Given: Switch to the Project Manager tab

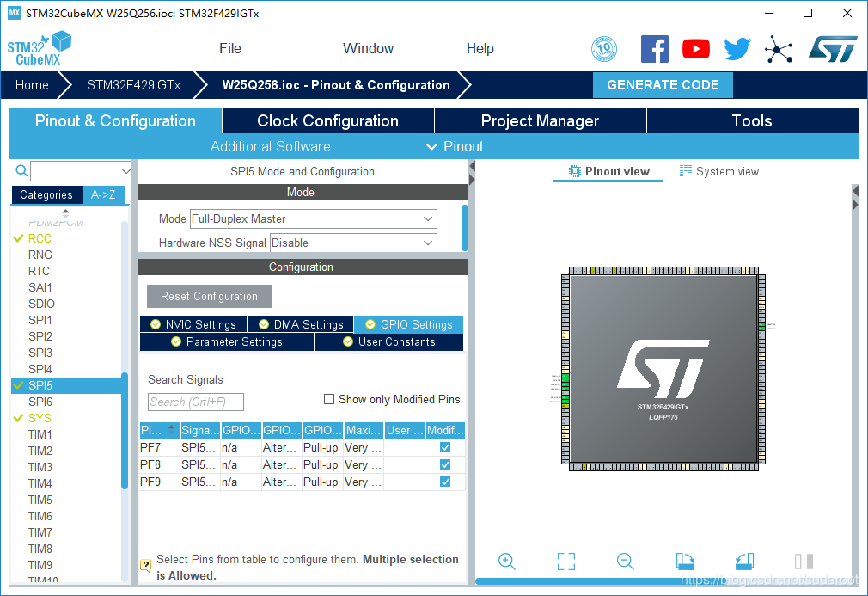Looking at the screenshot, I should [x=540, y=120].
